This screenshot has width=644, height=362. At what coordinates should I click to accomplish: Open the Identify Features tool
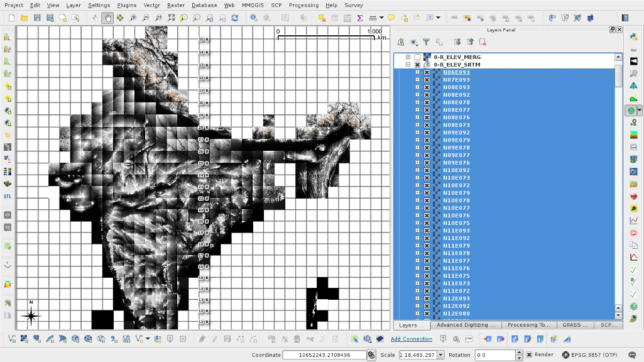coord(254,18)
